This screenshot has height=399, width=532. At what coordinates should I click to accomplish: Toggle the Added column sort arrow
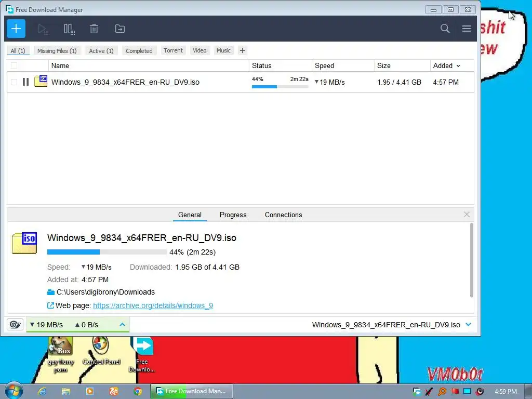click(458, 66)
